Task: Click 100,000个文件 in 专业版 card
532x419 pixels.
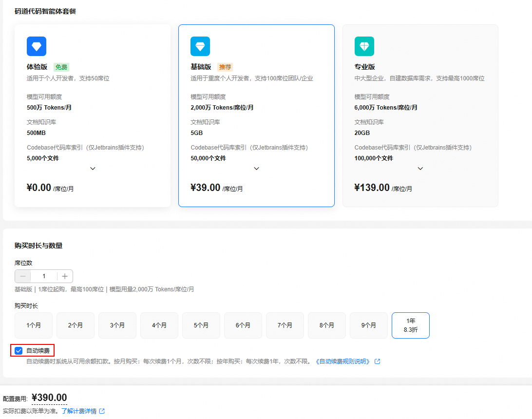Action: click(x=374, y=158)
